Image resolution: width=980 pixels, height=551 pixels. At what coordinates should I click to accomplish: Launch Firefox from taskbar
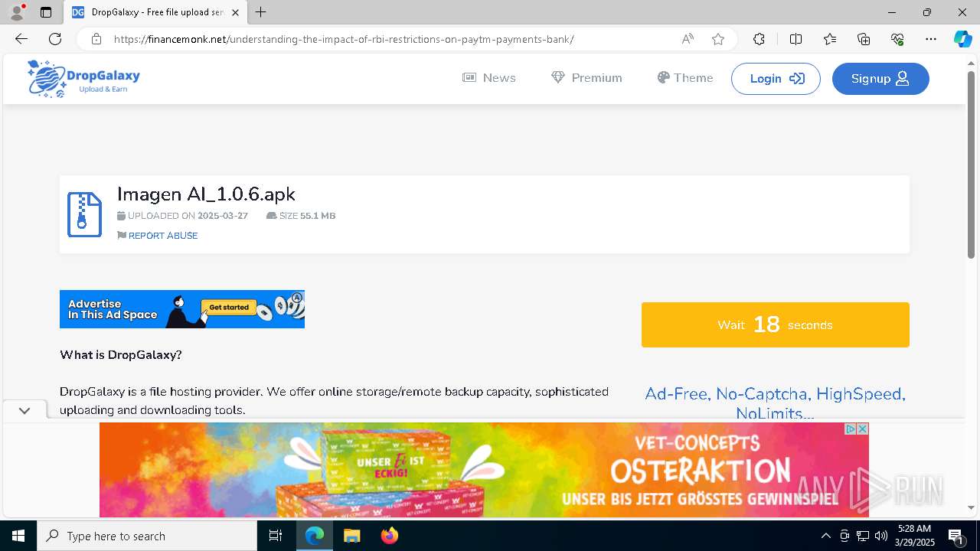(x=389, y=536)
